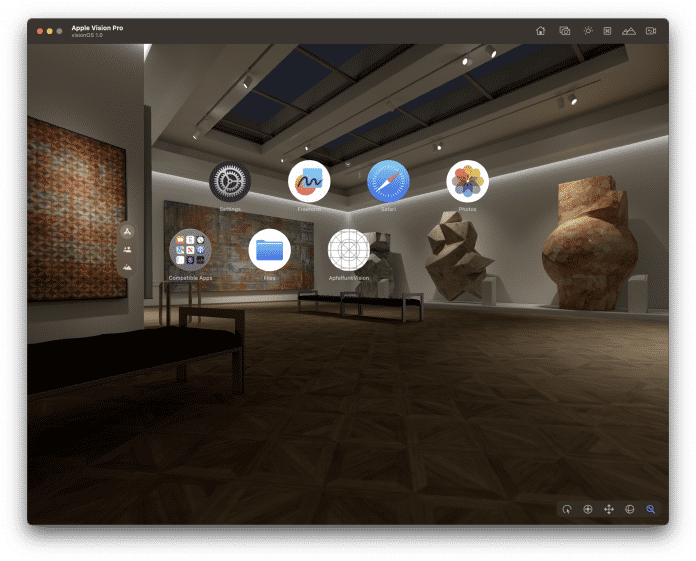Select the circled-crosshair camera control
696x561 pixels.
(x=588, y=509)
